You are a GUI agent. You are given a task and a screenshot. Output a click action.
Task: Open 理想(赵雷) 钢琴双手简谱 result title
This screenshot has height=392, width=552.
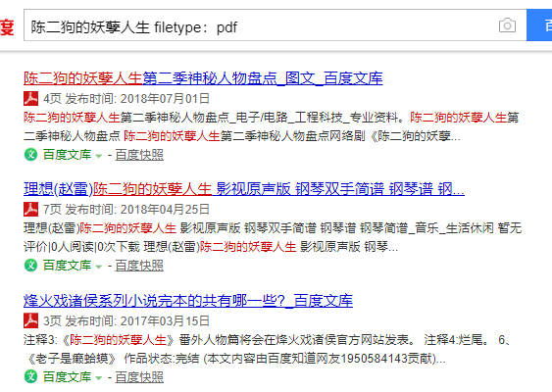pyautogui.click(x=244, y=189)
